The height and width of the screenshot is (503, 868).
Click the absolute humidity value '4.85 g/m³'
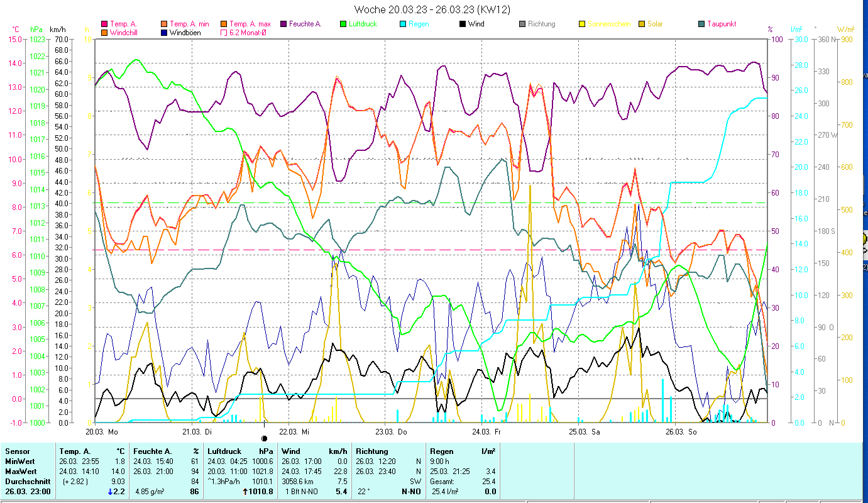click(151, 492)
